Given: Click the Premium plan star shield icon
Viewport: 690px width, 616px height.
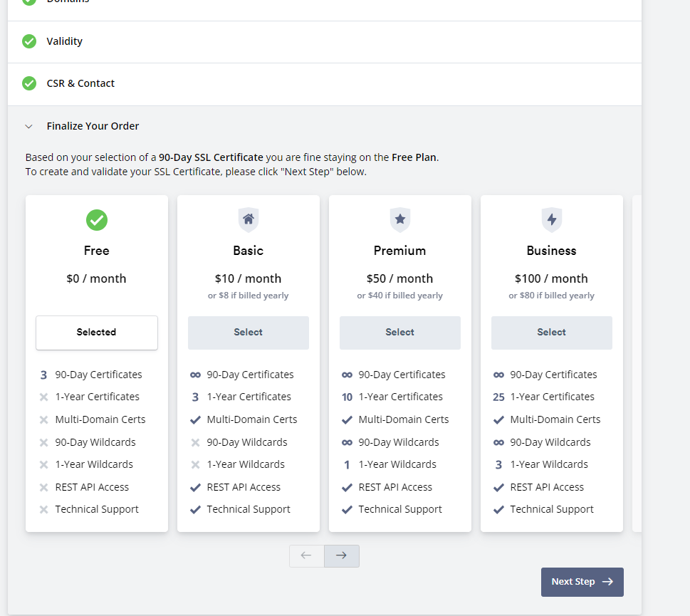Looking at the screenshot, I should click(x=399, y=219).
